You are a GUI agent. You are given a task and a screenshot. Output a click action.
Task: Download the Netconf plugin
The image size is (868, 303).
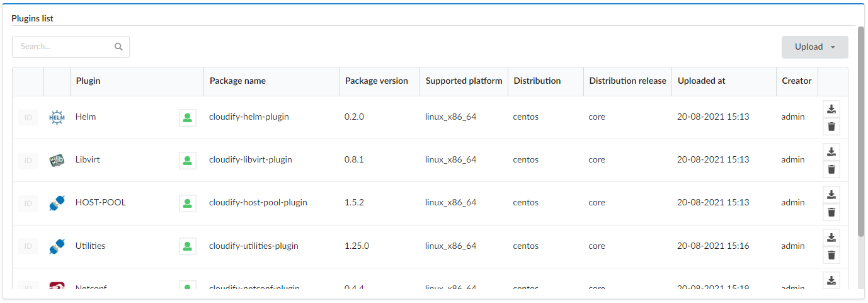point(831,280)
